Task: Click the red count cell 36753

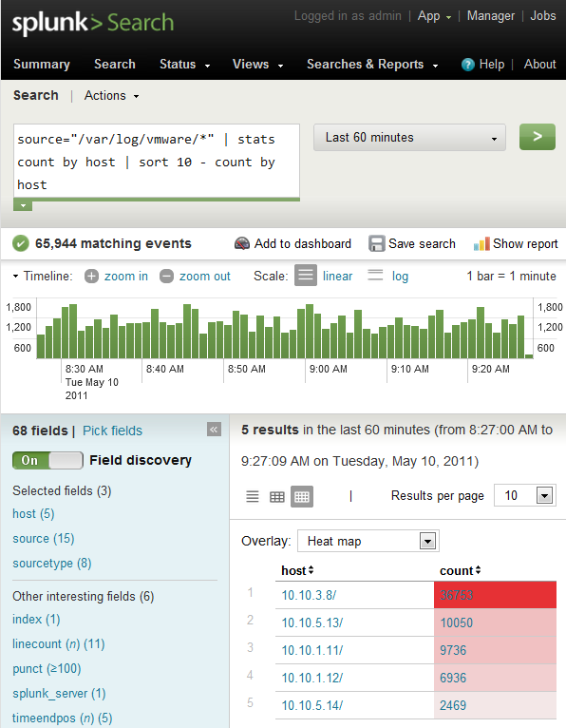Action: coord(495,595)
